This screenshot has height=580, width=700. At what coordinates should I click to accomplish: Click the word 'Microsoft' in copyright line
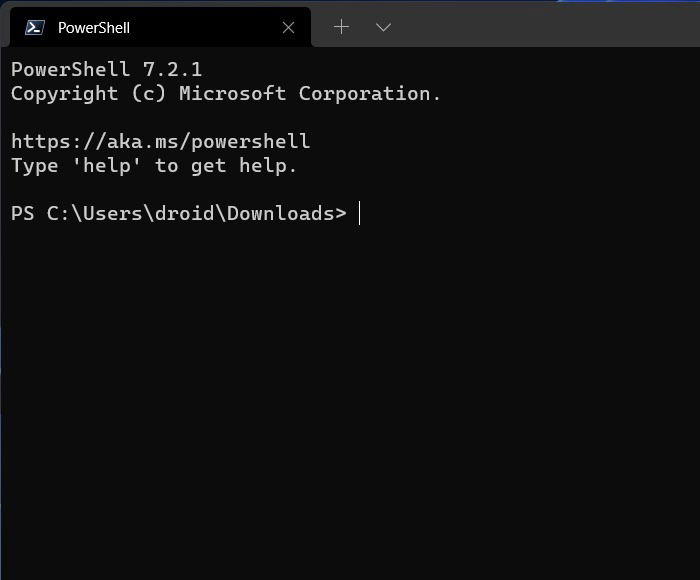tap(232, 93)
